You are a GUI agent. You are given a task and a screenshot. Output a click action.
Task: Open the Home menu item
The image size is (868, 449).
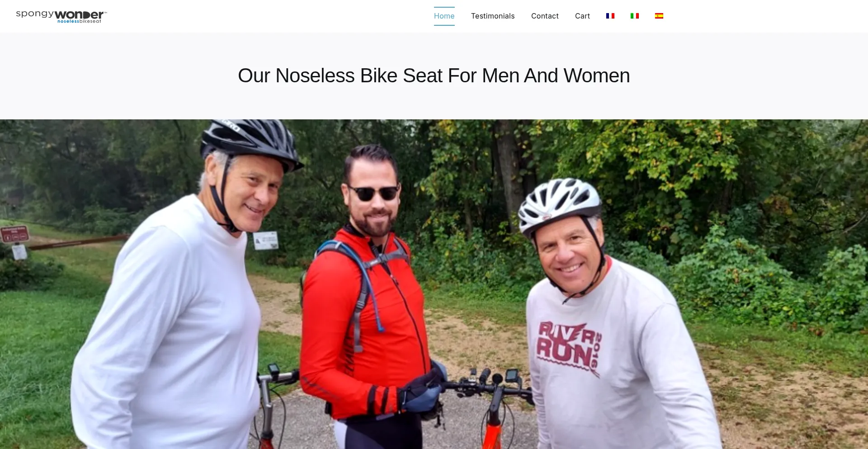click(x=444, y=16)
